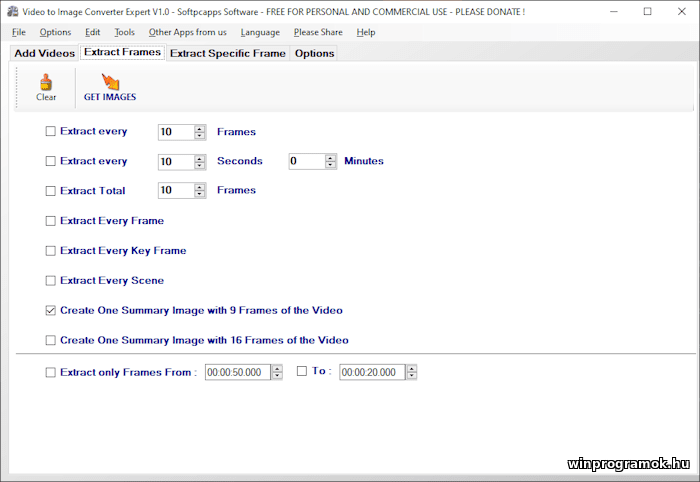Screen dimensions: 700x482
Task: Increase the Seconds spinner value
Action: click(x=200, y=157)
